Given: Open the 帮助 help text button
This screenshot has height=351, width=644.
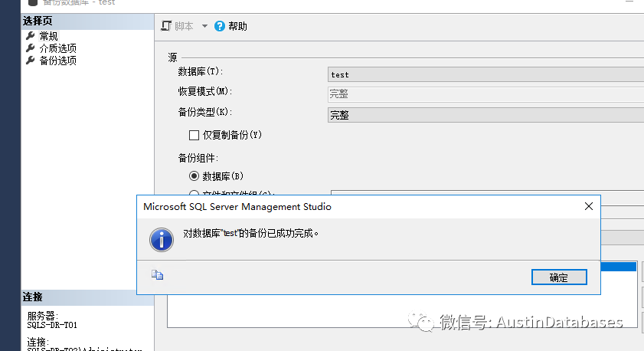Looking at the screenshot, I should click(238, 26).
